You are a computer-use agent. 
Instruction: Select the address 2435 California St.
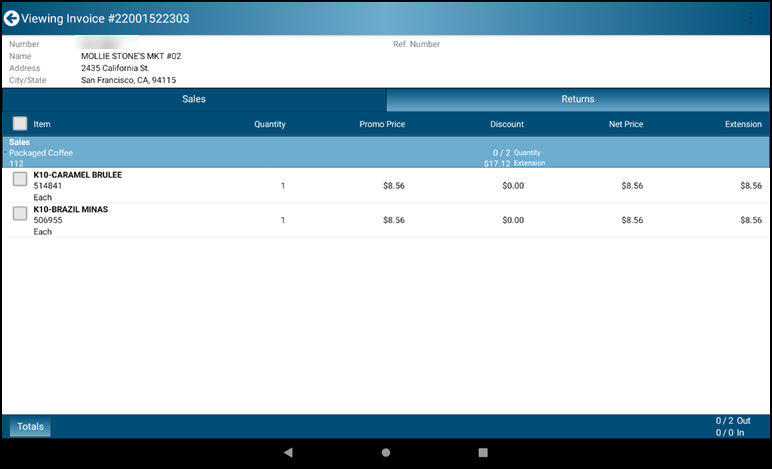click(115, 68)
